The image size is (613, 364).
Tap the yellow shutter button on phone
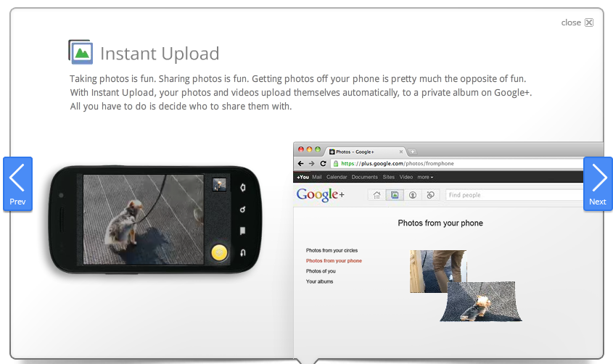(x=219, y=252)
